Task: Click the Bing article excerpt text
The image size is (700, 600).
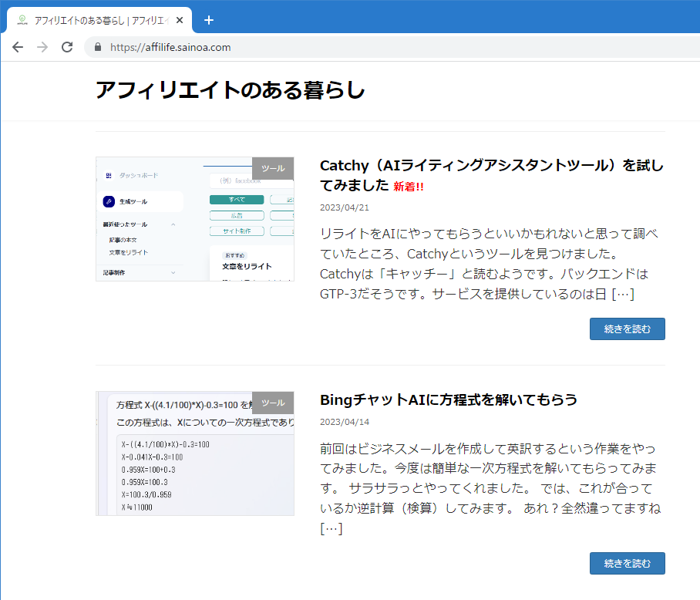Action: click(490, 488)
